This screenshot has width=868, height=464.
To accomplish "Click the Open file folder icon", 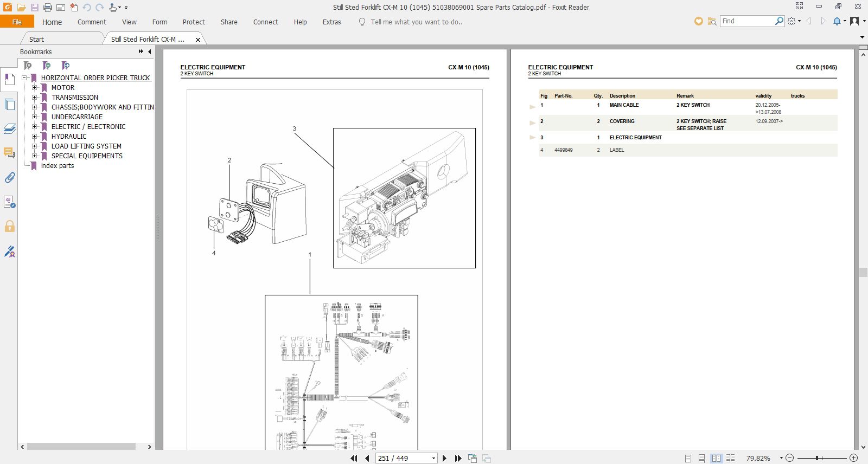I will click(x=21, y=8).
